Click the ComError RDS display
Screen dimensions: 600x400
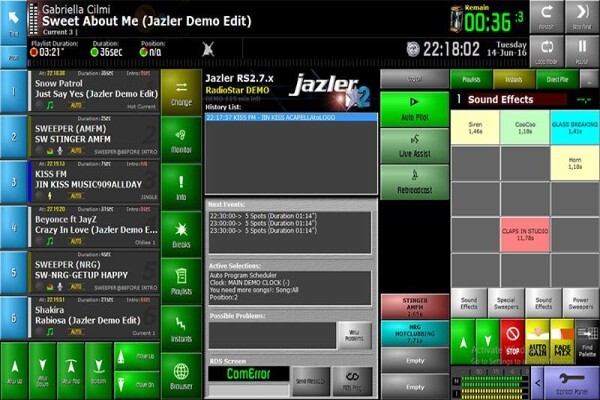(249, 374)
